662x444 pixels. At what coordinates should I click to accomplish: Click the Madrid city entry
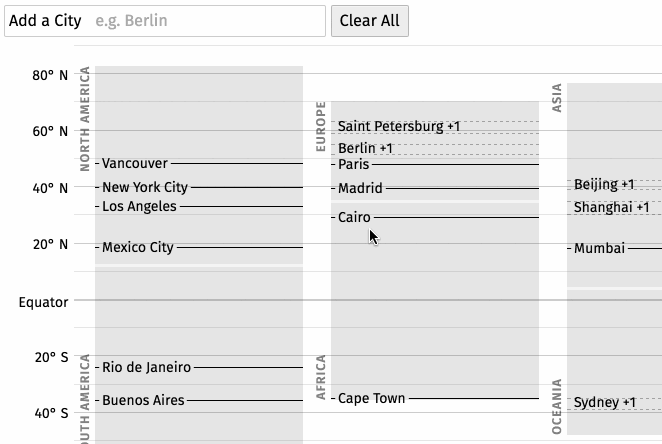coord(360,188)
